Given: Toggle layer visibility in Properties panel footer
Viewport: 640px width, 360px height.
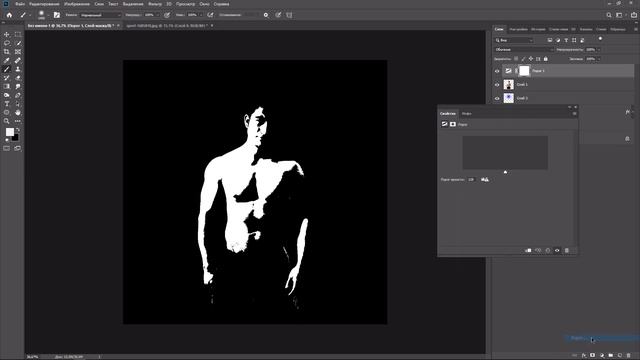Looking at the screenshot, I should 557,251.
